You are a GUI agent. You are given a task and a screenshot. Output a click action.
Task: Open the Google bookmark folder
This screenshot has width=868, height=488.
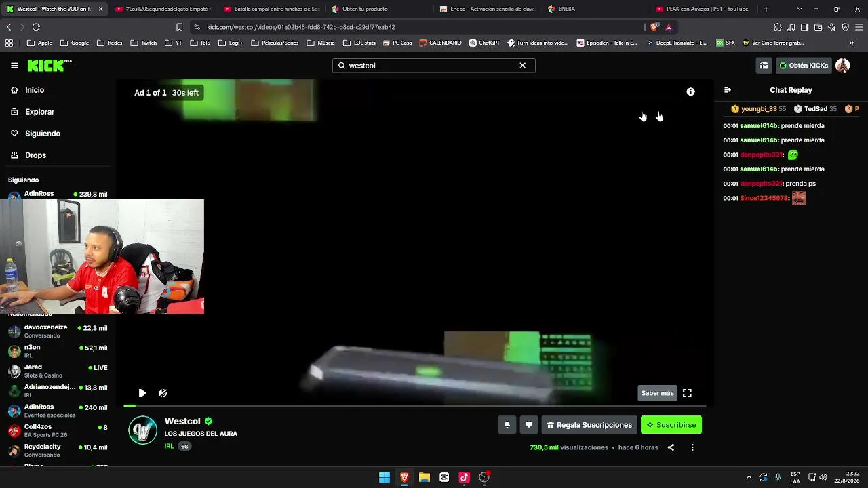tap(75, 43)
